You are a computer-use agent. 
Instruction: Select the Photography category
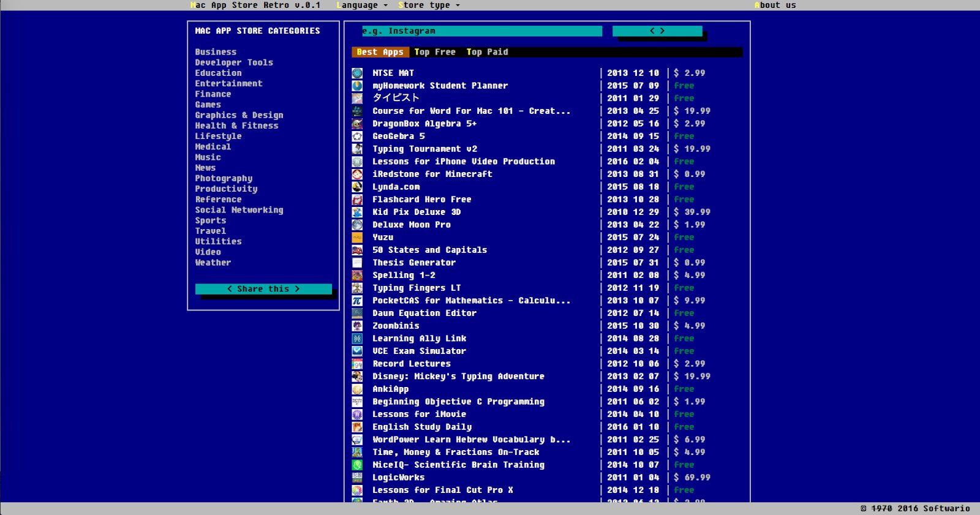point(224,178)
